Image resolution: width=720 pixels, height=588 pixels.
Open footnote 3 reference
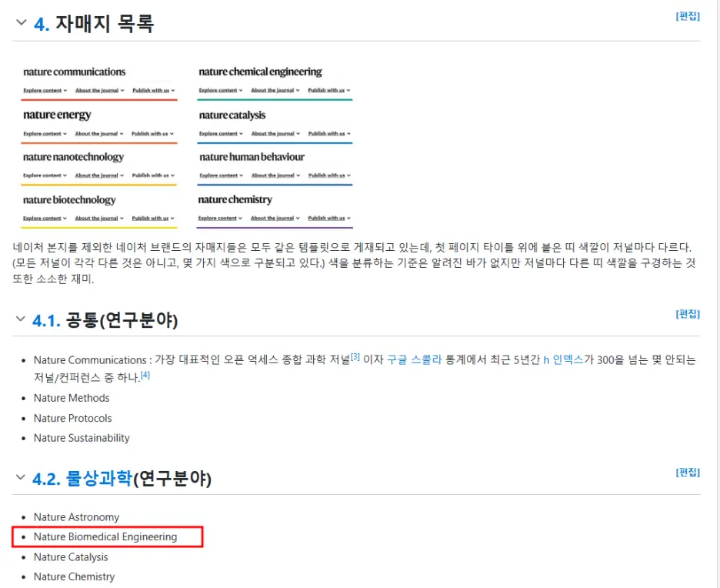355,357
